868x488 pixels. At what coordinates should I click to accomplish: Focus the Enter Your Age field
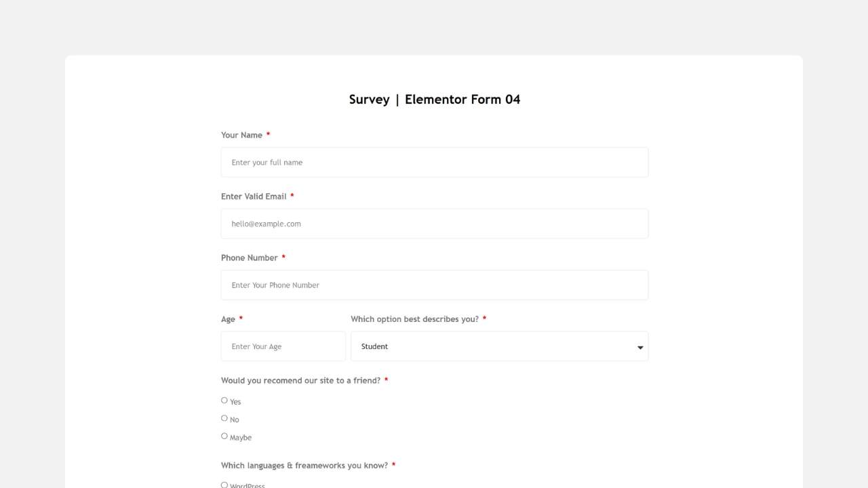click(x=283, y=346)
